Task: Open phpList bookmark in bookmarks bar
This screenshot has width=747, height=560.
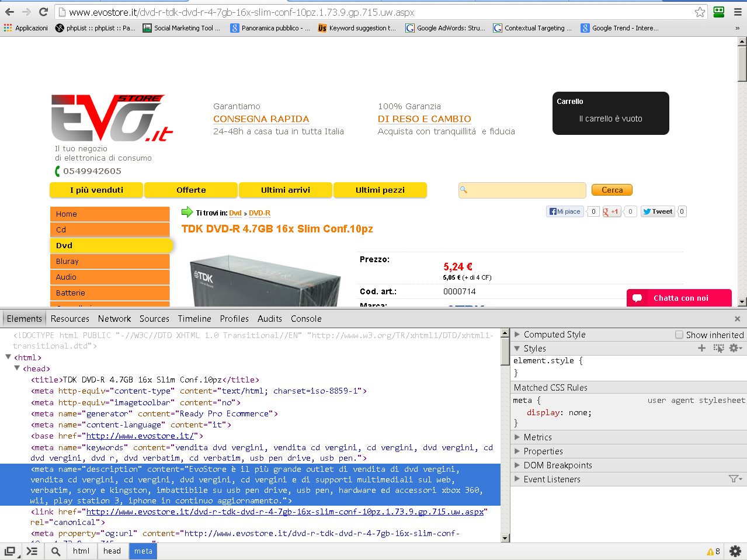Action: 95,27
